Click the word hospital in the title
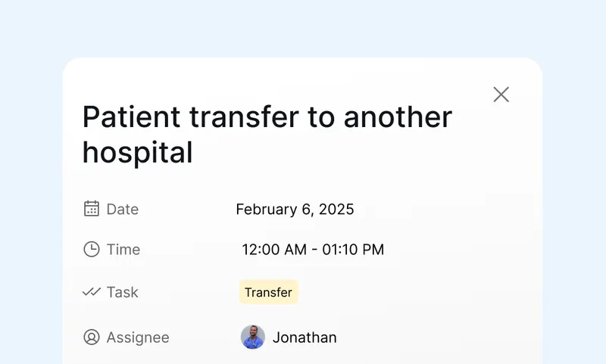 (138, 153)
